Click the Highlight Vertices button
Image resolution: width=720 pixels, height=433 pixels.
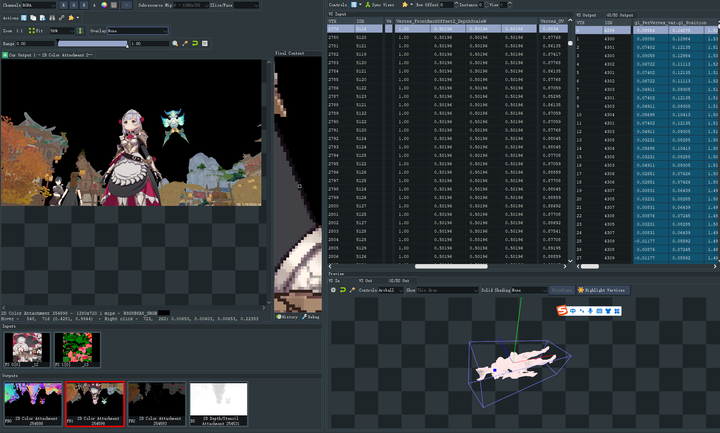[x=603, y=290]
